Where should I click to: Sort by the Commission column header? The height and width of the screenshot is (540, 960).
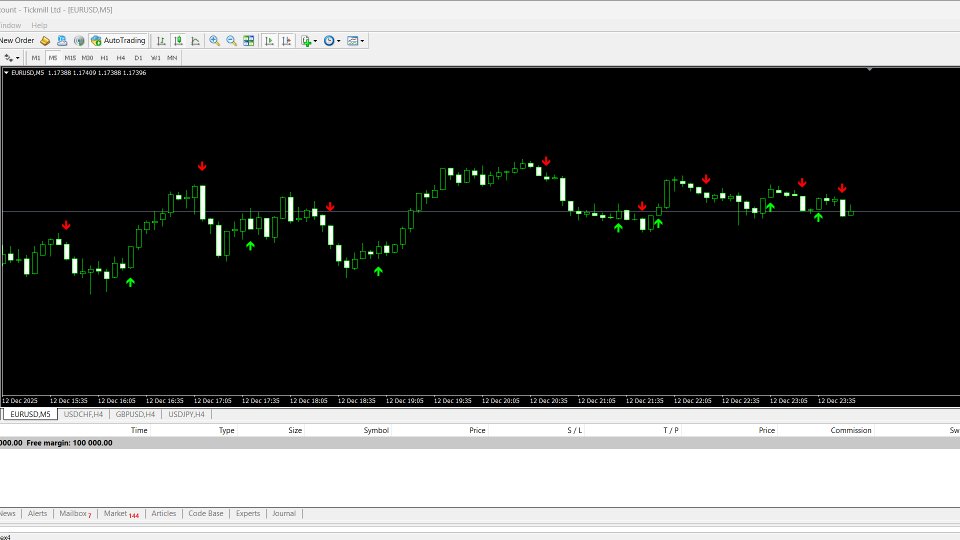[850, 430]
